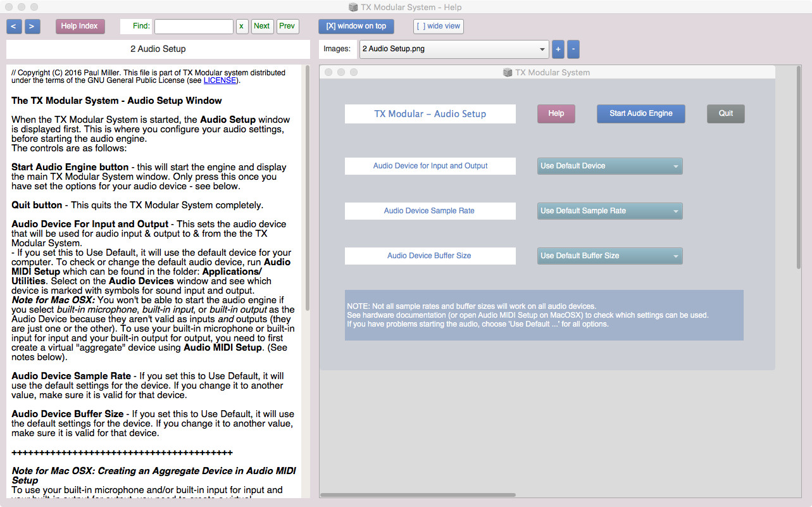Enable wide view toggle

point(438,27)
